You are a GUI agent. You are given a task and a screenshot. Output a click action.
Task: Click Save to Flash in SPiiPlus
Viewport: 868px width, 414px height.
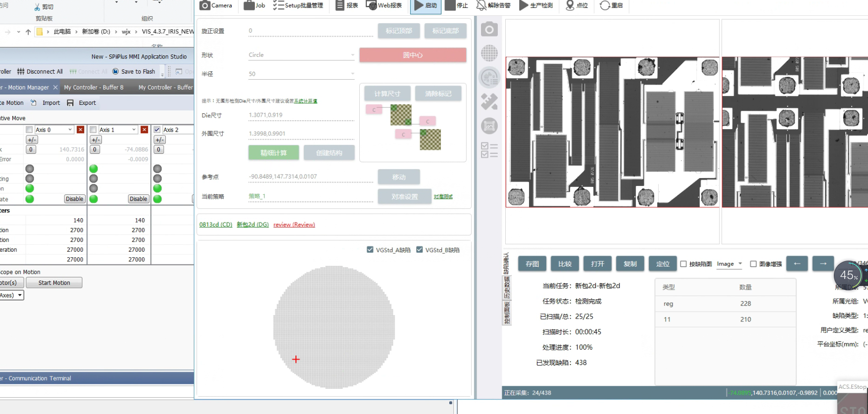coord(134,71)
